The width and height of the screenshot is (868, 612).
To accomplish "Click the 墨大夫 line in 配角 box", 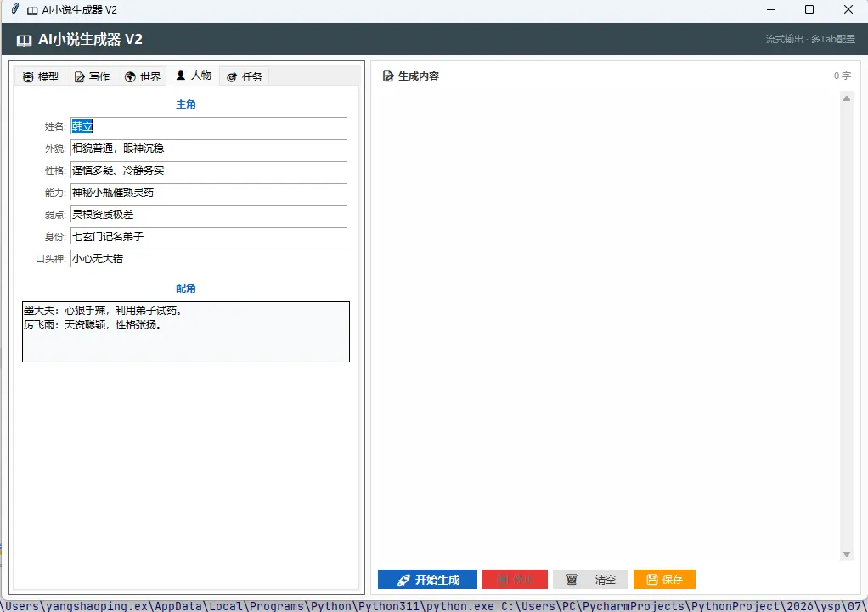I will click(x=103, y=311).
